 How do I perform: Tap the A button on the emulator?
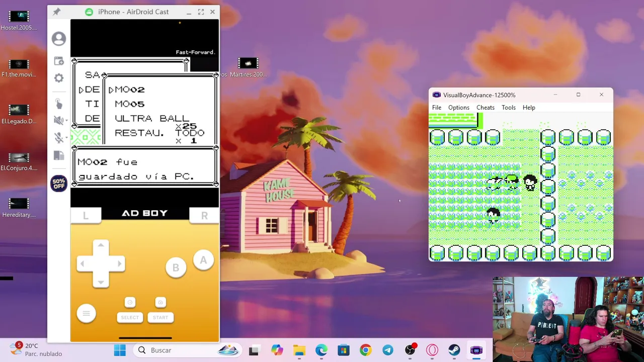point(203,260)
